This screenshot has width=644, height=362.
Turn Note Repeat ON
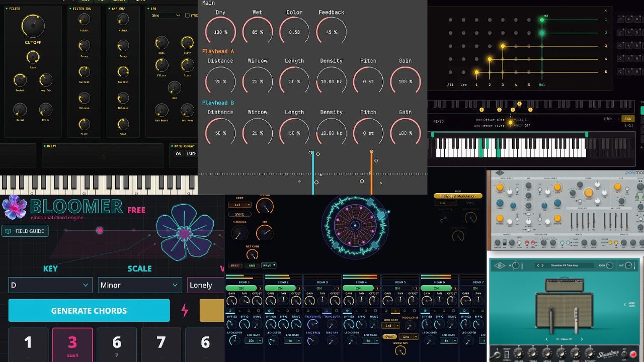[x=179, y=153]
